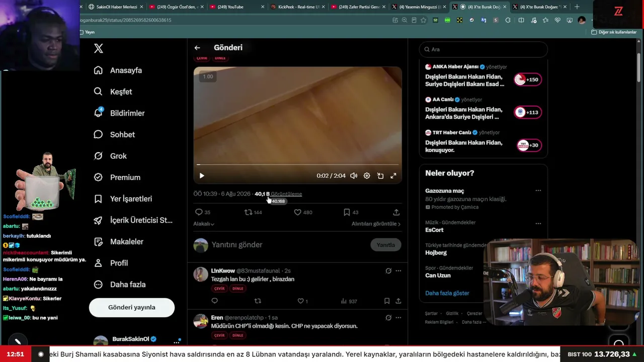Screen dimensions: 644x362
Task: Click Daha fazla göster link
Action: tap(447, 293)
